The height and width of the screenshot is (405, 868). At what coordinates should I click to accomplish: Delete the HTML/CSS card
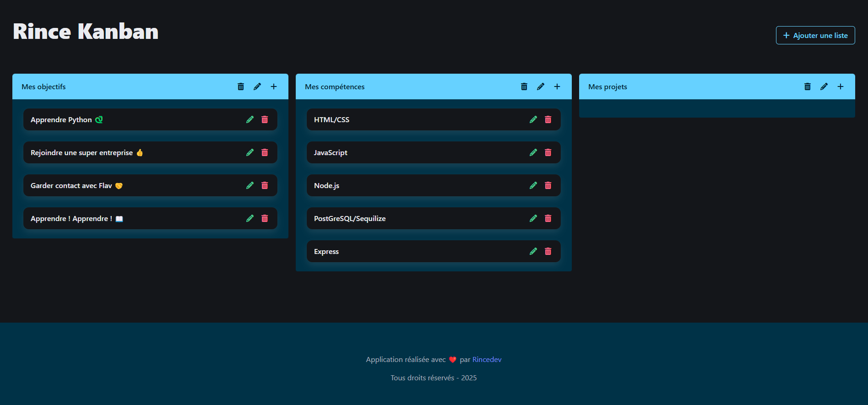pyautogui.click(x=548, y=119)
